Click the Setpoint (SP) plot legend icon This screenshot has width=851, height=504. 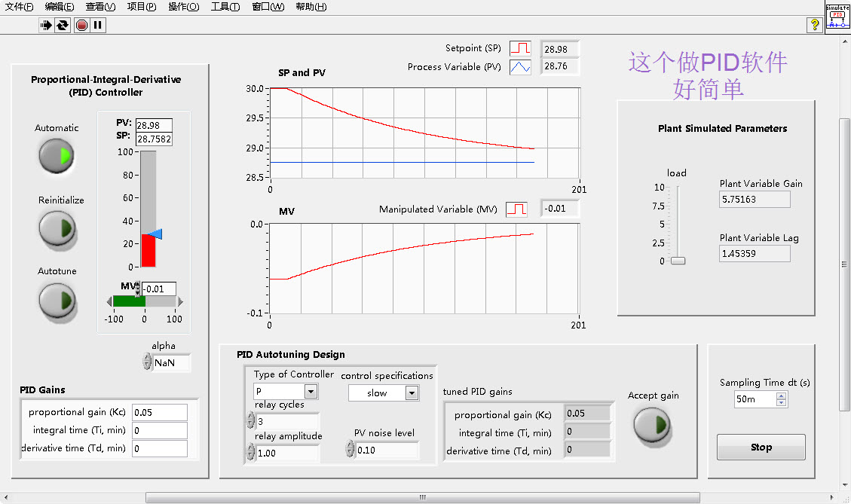[x=520, y=49]
